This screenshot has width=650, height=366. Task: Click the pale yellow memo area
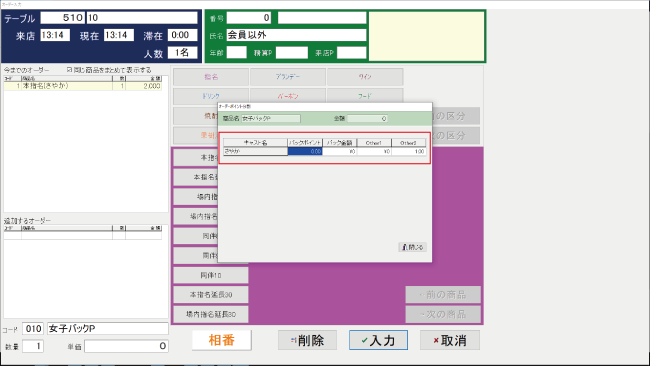point(427,36)
